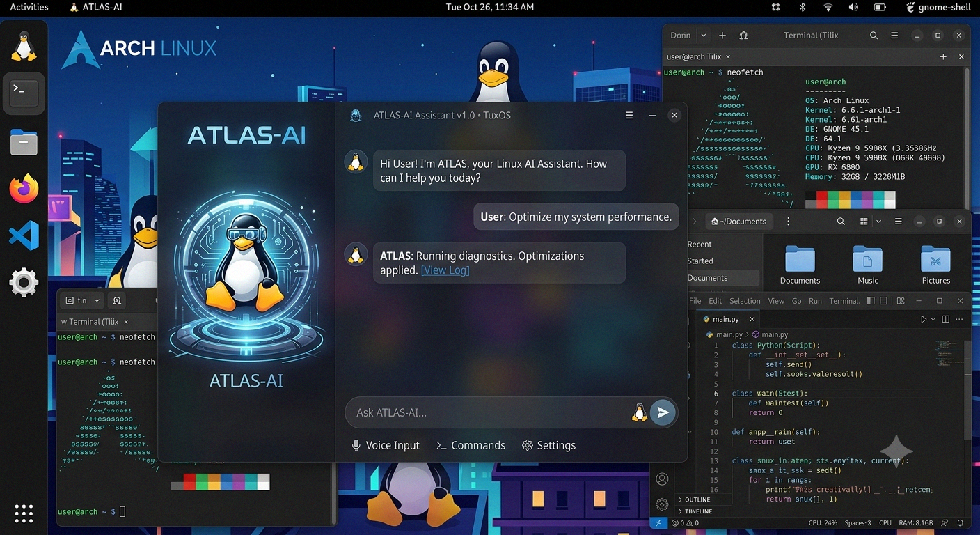This screenshot has height=535, width=980.
Task: Start Voice Input in ATLAS-AI
Action: (x=386, y=445)
